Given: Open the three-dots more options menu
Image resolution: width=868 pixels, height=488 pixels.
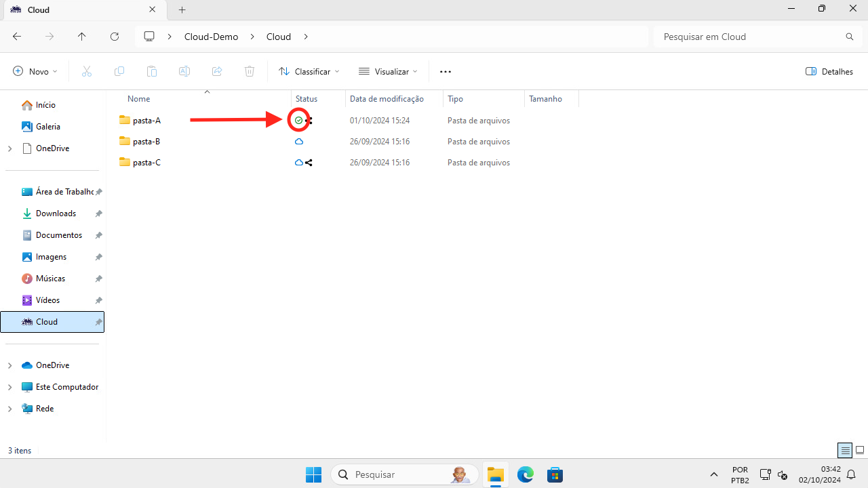Looking at the screenshot, I should (x=446, y=71).
